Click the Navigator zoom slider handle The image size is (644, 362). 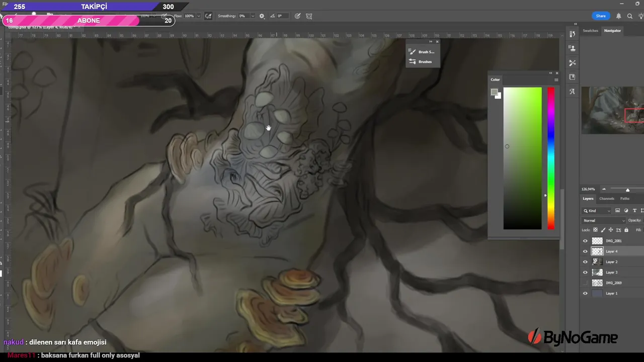627,190
